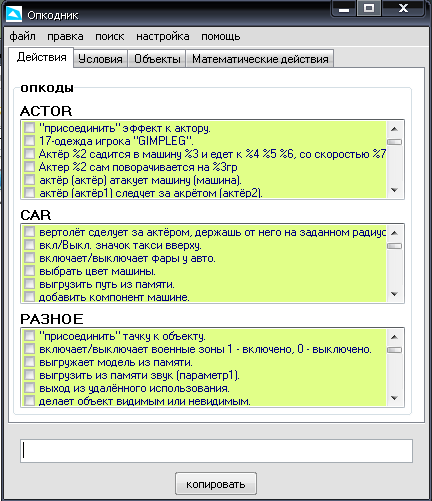Open the файл menu
This screenshot has height=501, width=432.
[22, 36]
